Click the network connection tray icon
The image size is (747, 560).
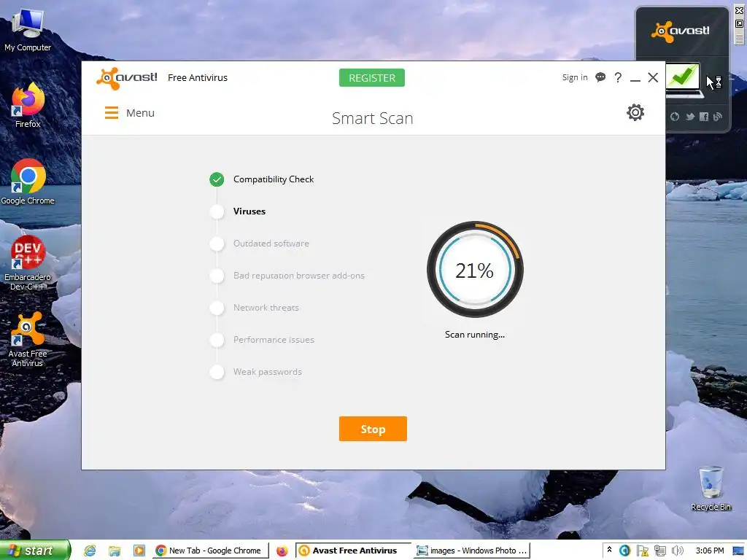point(659,551)
